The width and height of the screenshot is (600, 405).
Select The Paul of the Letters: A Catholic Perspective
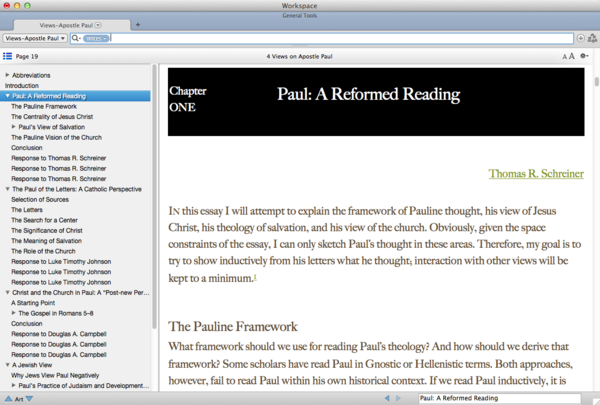(77, 189)
